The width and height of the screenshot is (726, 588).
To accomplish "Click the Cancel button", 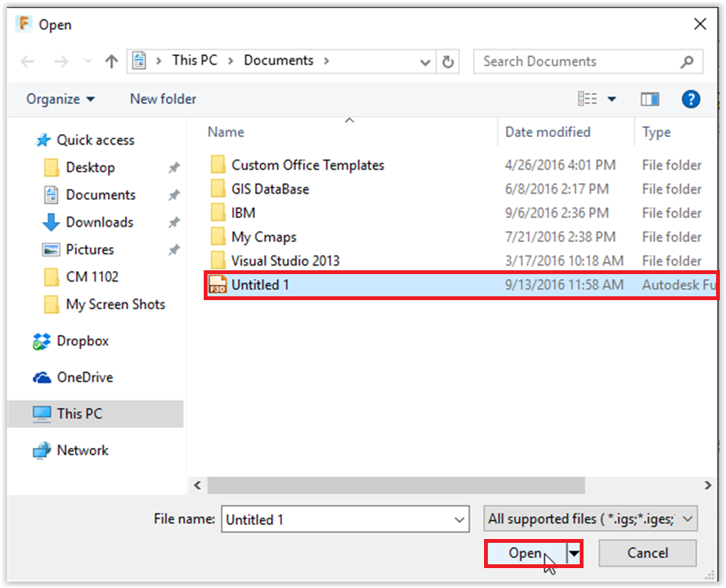I will [x=647, y=554].
